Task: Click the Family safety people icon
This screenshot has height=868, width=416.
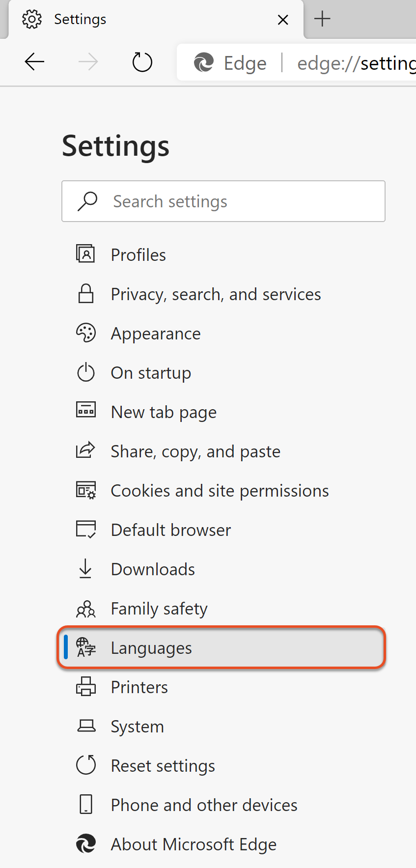Action: (x=86, y=609)
